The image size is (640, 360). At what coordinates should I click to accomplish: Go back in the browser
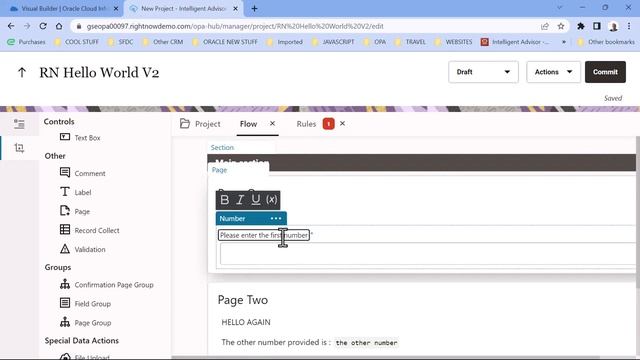11,26
